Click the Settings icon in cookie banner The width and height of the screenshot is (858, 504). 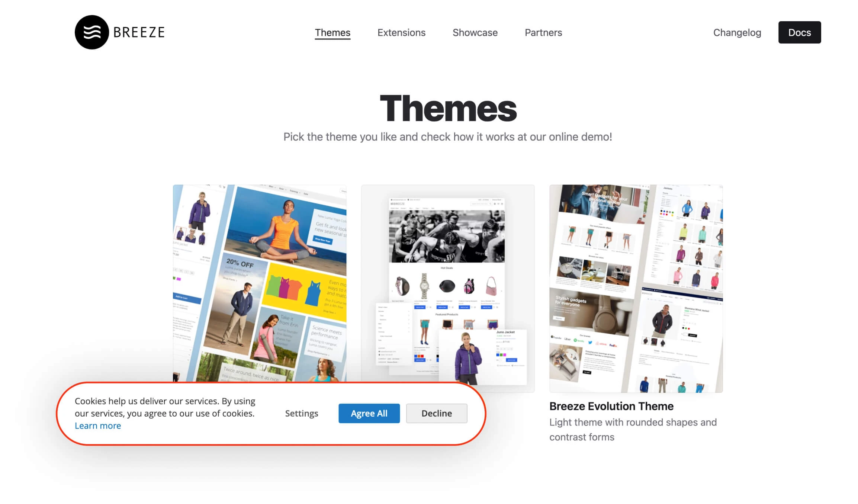pos(301,413)
